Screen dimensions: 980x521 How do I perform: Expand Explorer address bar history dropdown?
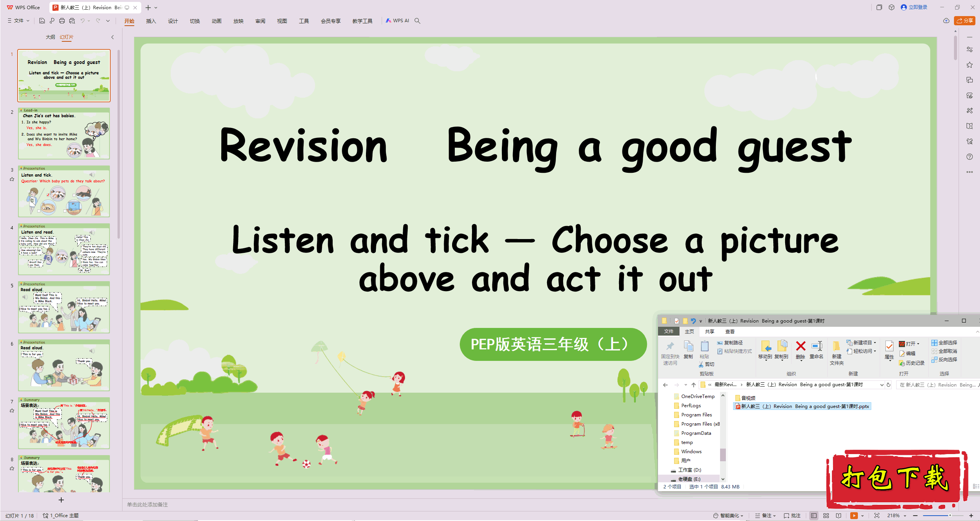pos(882,385)
